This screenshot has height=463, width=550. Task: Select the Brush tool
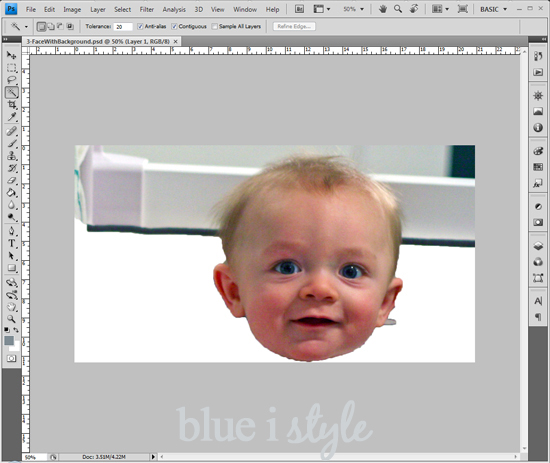click(12, 143)
